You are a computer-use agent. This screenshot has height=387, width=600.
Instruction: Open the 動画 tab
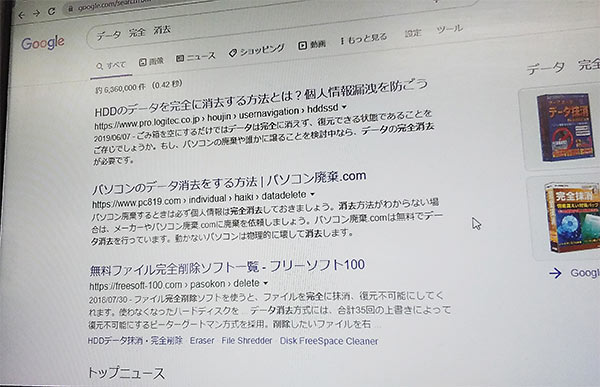pyautogui.click(x=312, y=44)
